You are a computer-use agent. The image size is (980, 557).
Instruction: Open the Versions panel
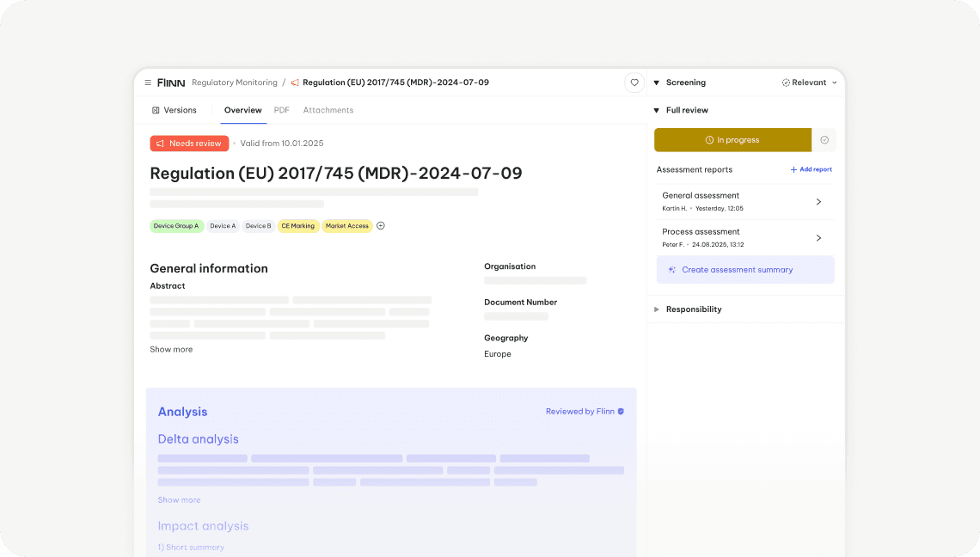pyautogui.click(x=175, y=110)
